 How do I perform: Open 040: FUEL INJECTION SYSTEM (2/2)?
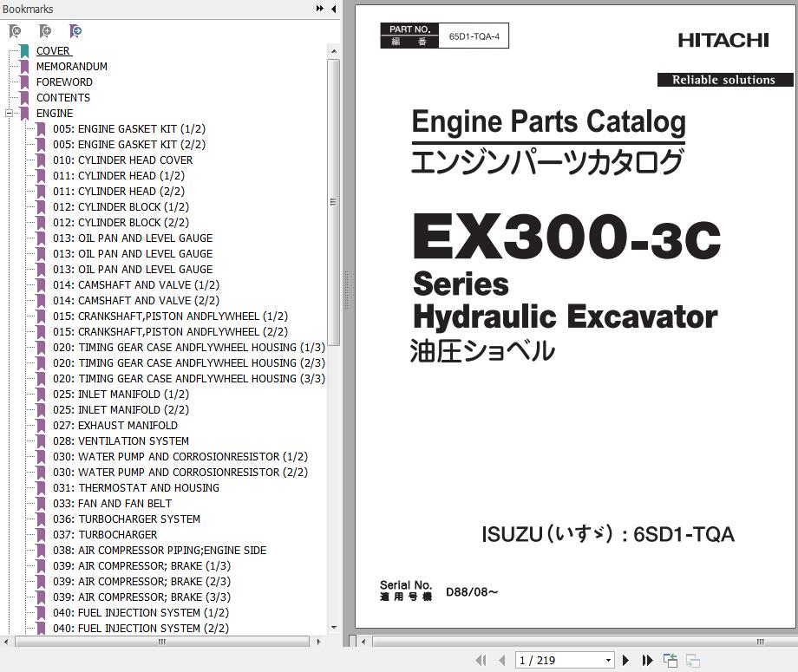click(x=141, y=629)
